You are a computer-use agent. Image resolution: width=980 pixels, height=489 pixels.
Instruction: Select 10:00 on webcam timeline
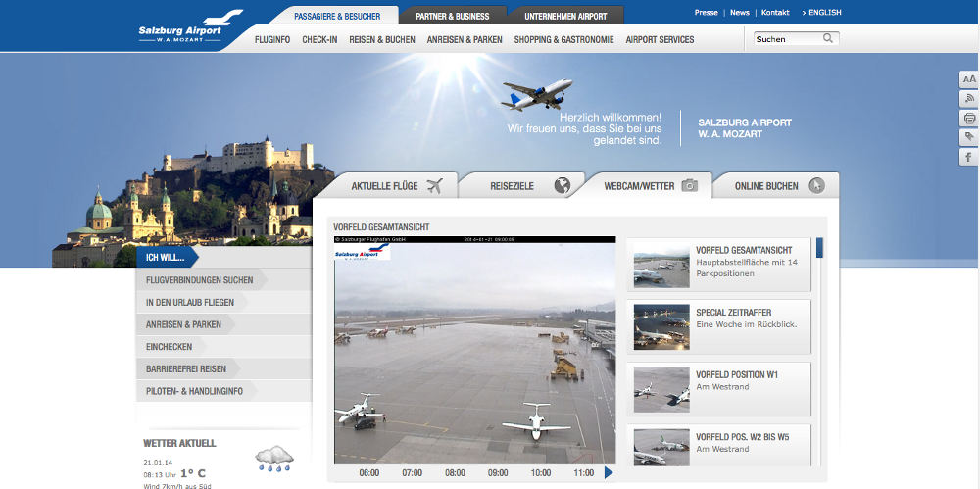tap(541, 472)
